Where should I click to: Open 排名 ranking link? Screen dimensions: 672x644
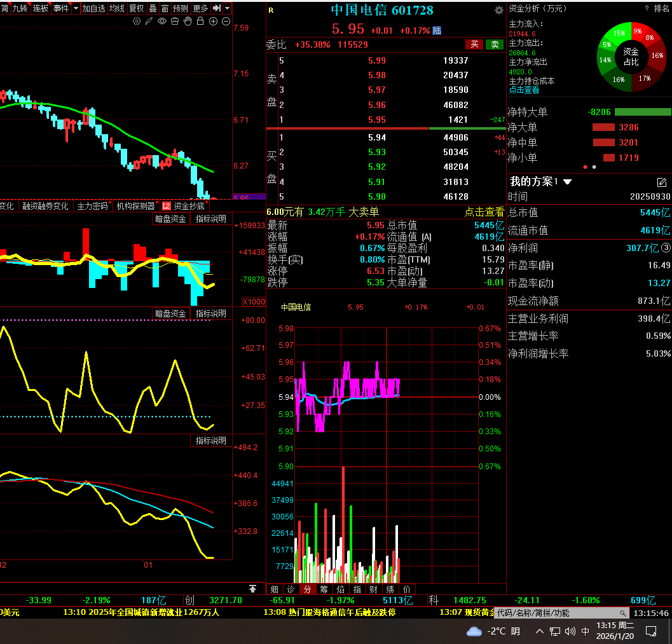click(661, 8)
